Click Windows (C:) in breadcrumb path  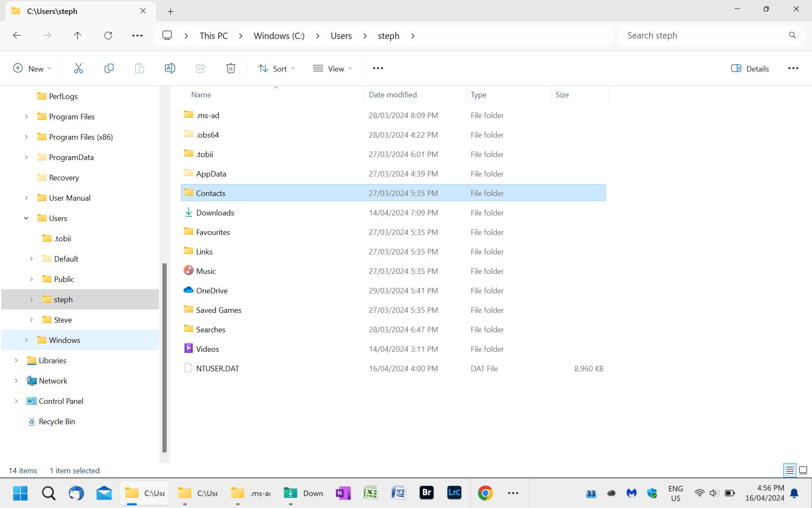(x=279, y=36)
